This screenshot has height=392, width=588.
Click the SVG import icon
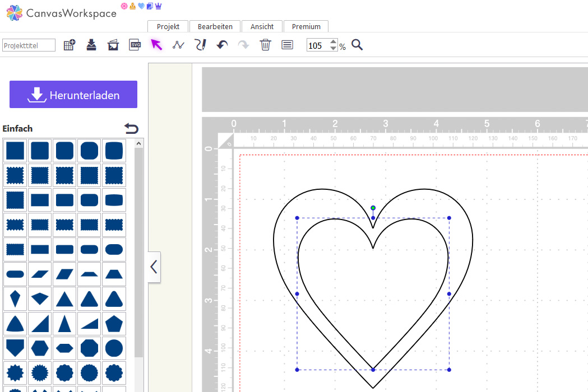point(135,45)
